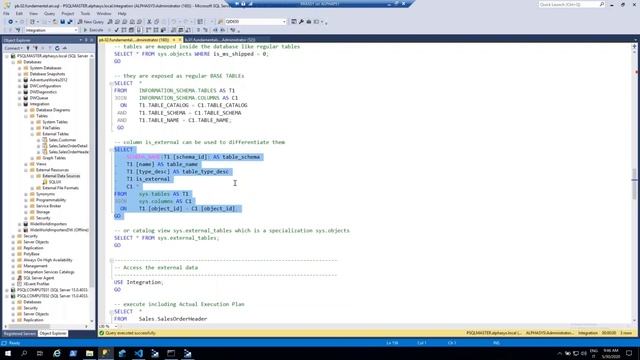Select the Database Diagrams folder

[x=53, y=110]
